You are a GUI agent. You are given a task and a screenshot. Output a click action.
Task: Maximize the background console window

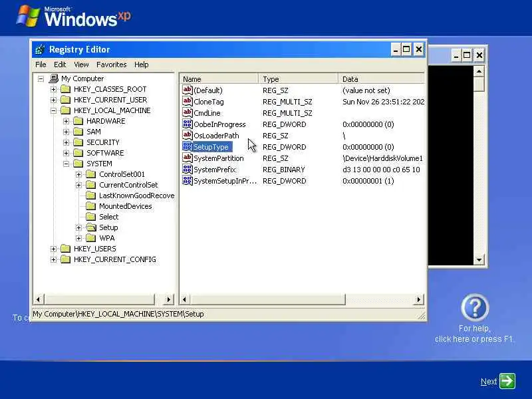(467, 55)
